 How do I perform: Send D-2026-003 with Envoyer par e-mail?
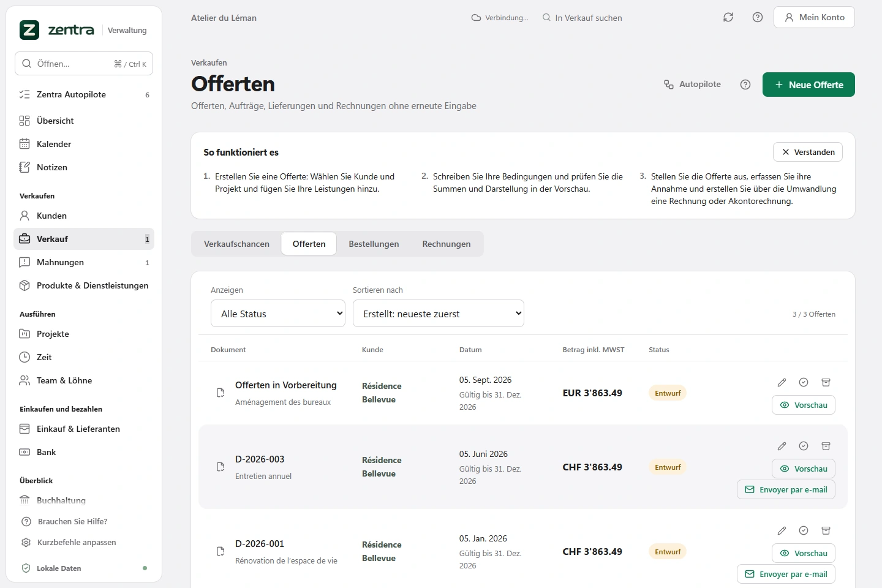(x=786, y=489)
